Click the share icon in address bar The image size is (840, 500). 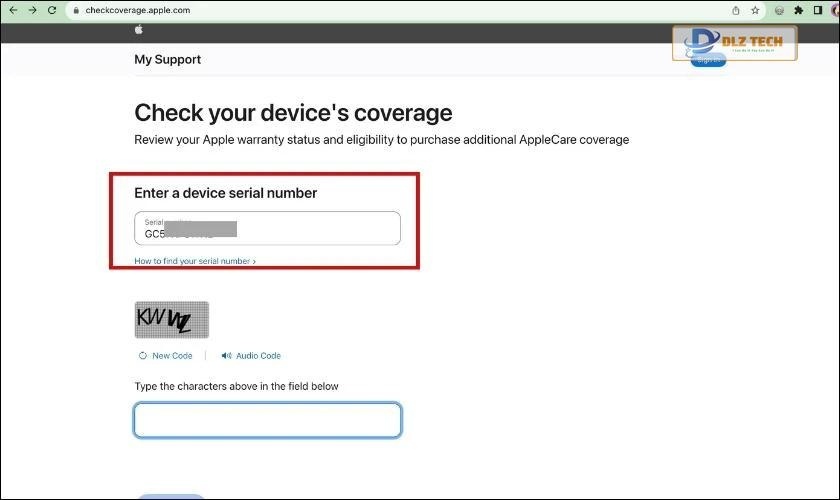click(x=736, y=10)
